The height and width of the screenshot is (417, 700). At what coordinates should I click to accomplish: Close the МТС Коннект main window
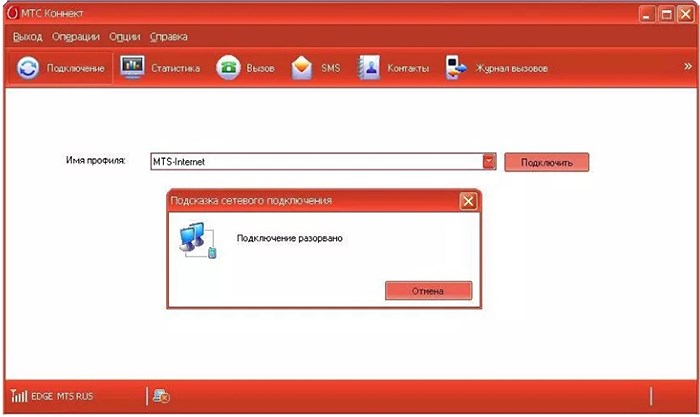[x=685, y=14]
